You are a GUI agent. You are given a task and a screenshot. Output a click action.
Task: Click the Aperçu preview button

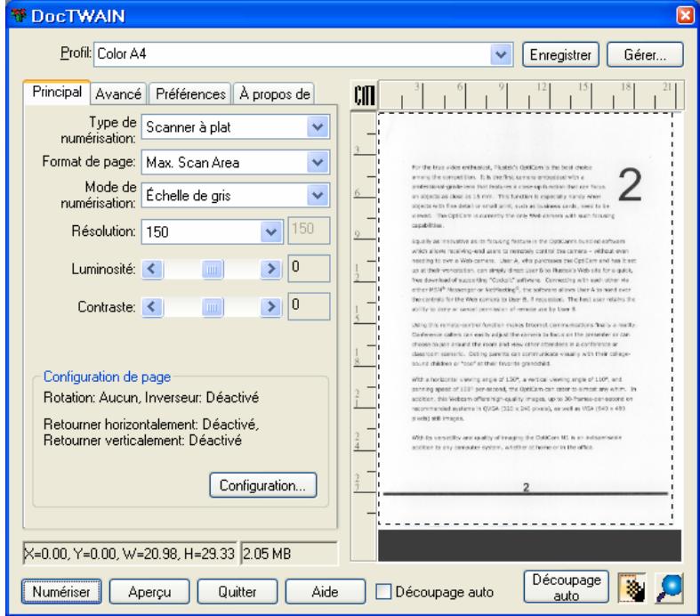pos(149,591)
